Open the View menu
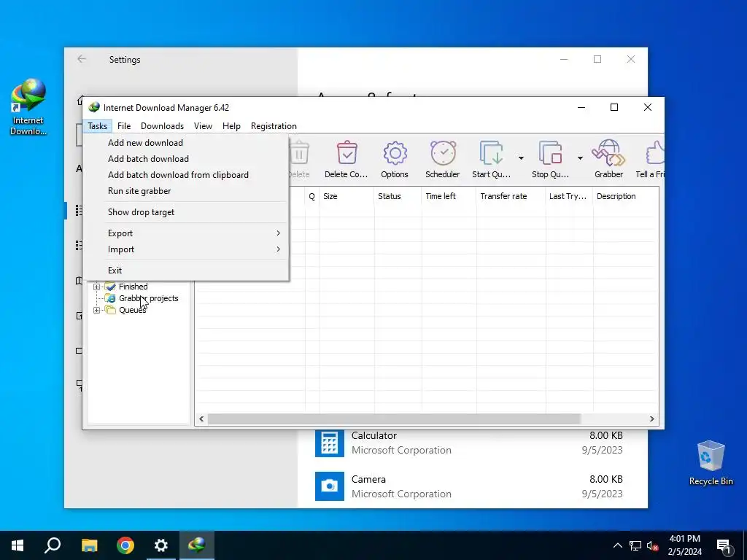Image resolution: width=747 pixels, height=560 pixels. (x=203, y=126)
